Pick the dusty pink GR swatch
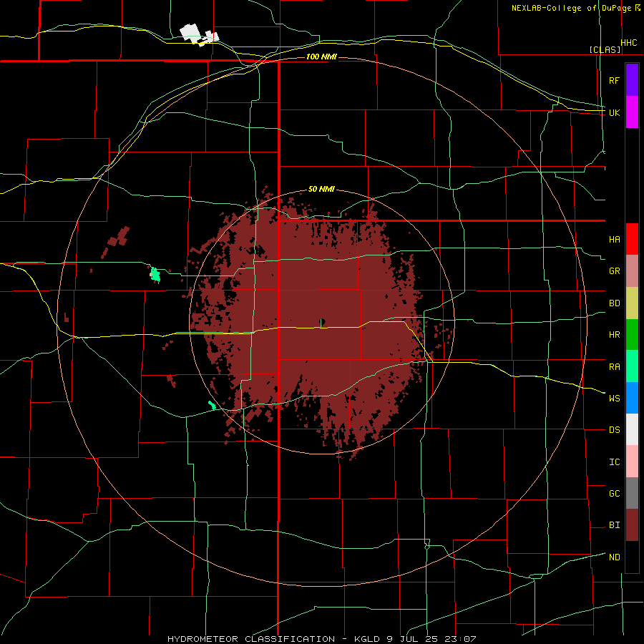This screenshot has width=644, height=644. pos(632,271)
